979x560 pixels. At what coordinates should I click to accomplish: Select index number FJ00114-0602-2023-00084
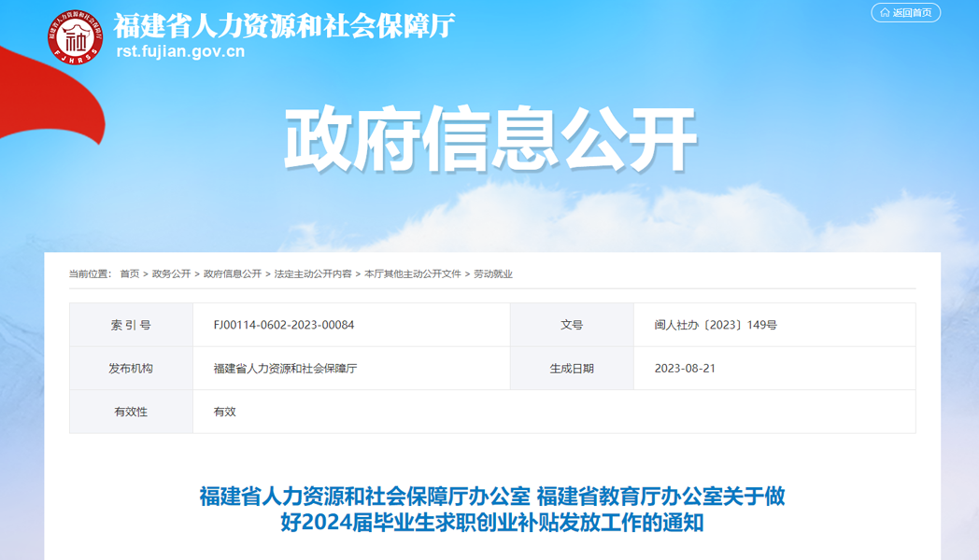(x=284, y=325)
